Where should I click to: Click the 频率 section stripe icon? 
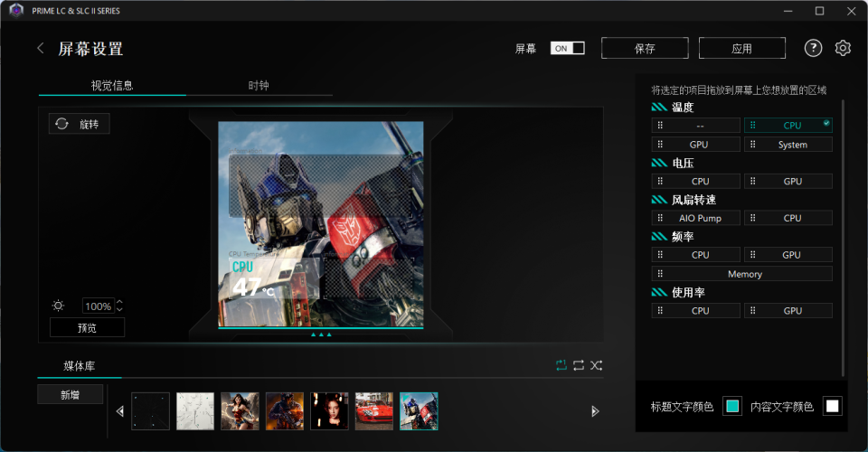coord(659,236)
